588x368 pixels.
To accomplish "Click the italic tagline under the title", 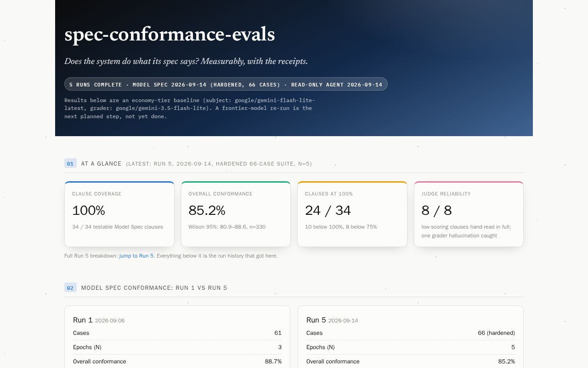I will click(x=186, y=61).
